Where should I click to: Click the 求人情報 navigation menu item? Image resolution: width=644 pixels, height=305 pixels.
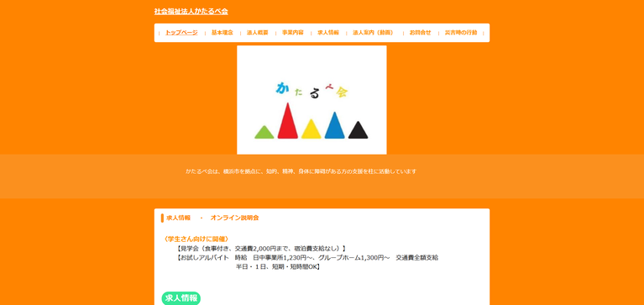328,33
